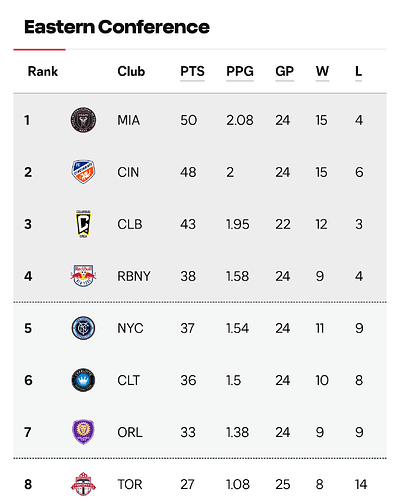
Task: Open the RBNY club link
Action: (x=134, y=276)
